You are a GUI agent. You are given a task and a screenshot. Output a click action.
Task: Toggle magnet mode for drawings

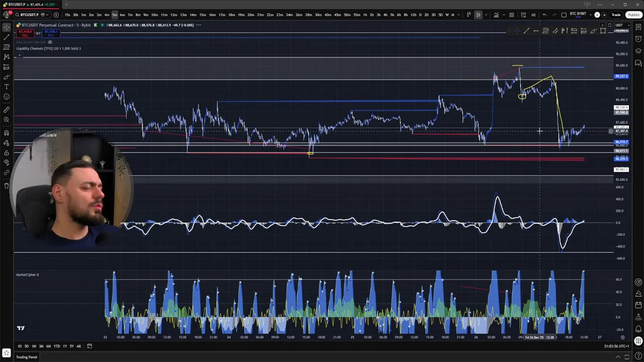[x=7, y=133]
